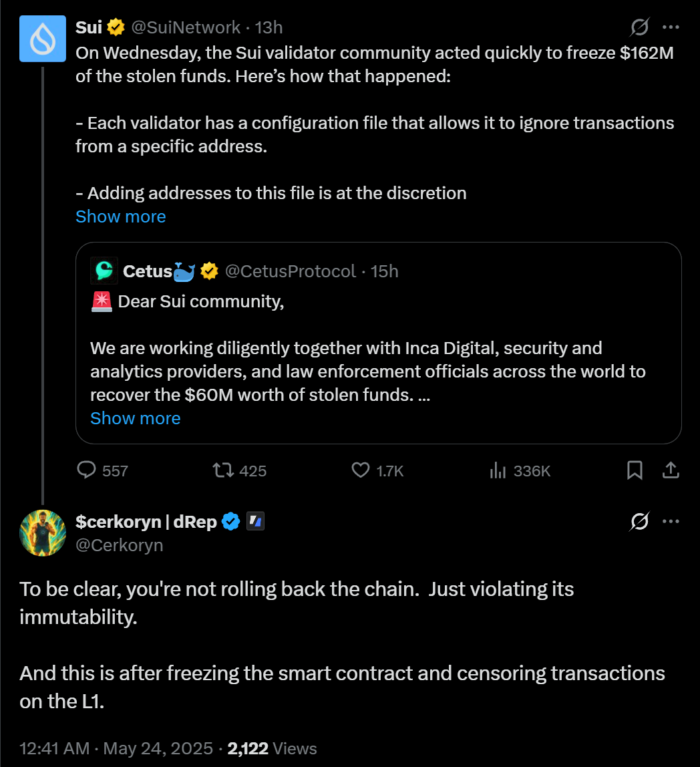Open the more options menu on Cerkoryn's reply
The image size is (700, 767).
pyautogui.click(x=670, y=522)
